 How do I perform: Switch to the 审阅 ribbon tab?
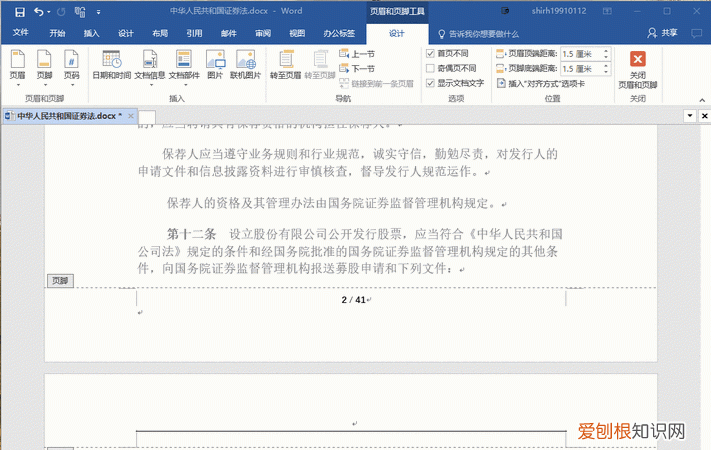tap(263, 33)
